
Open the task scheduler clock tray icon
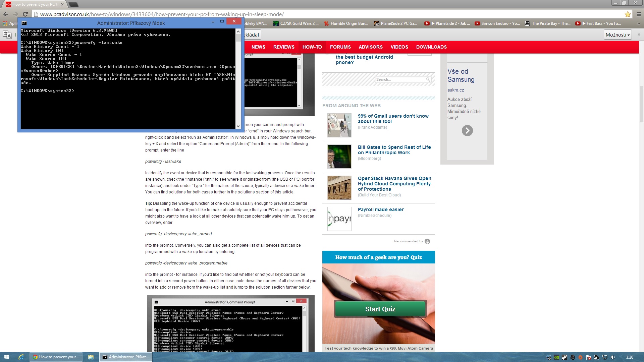(x=548, y=357)
